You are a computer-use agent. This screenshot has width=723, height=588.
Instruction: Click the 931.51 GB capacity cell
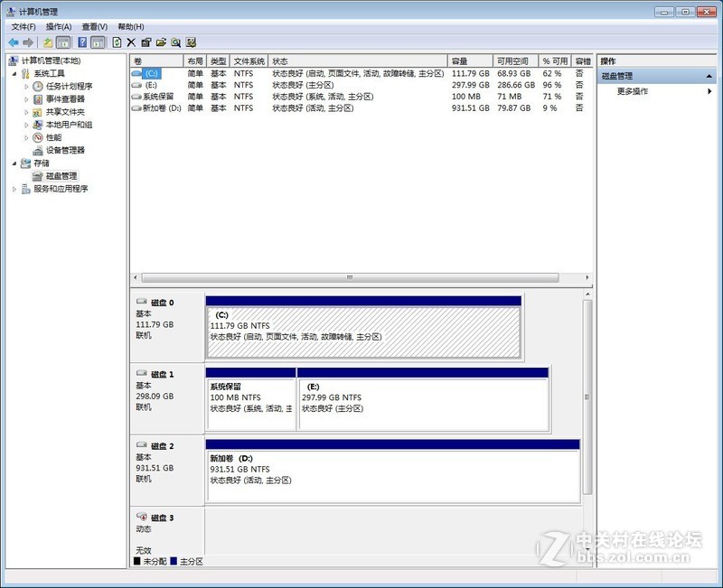[470, 108]
